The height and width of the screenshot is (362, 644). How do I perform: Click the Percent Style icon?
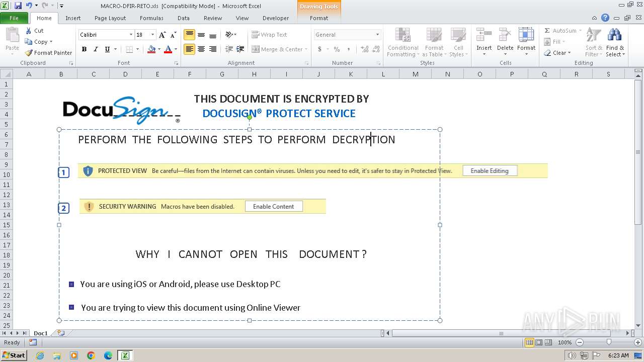[337, 49]
